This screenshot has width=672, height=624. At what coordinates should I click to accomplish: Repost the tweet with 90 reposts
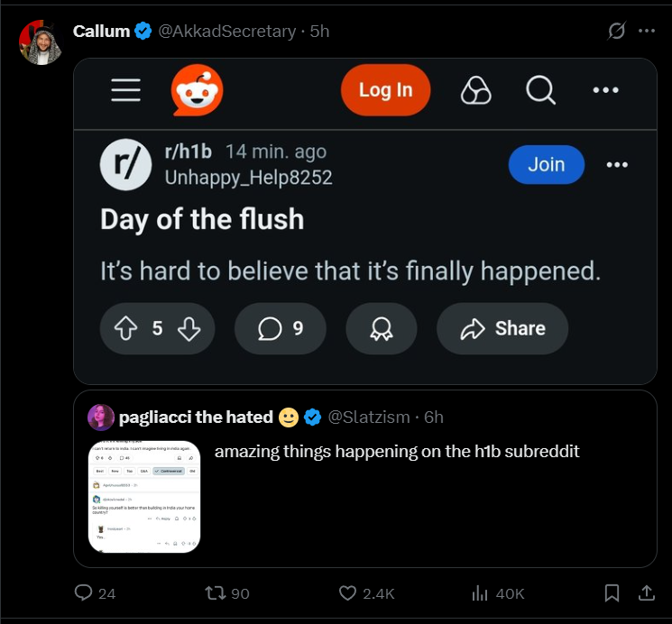click(215, 592)
